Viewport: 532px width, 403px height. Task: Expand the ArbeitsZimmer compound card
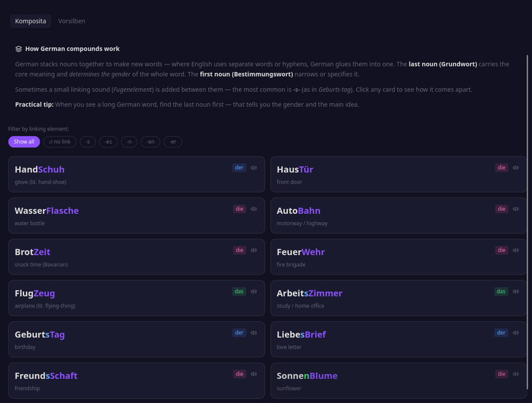click(x=399, y=298)
